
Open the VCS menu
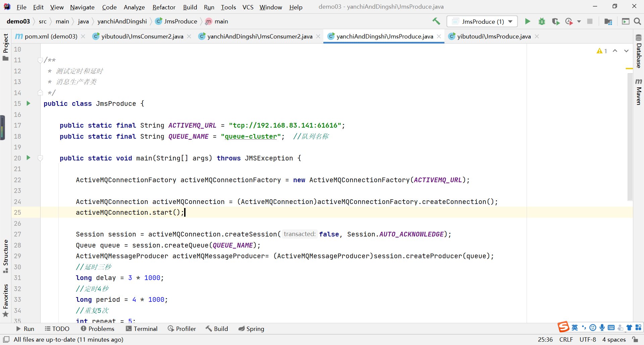pyautogui.click(x=248, y=7)
